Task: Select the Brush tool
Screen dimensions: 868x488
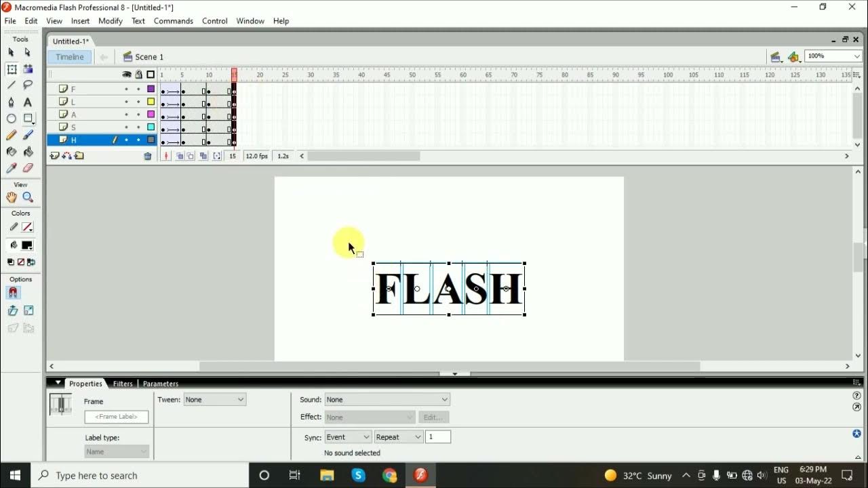Action: coord(28,136)
